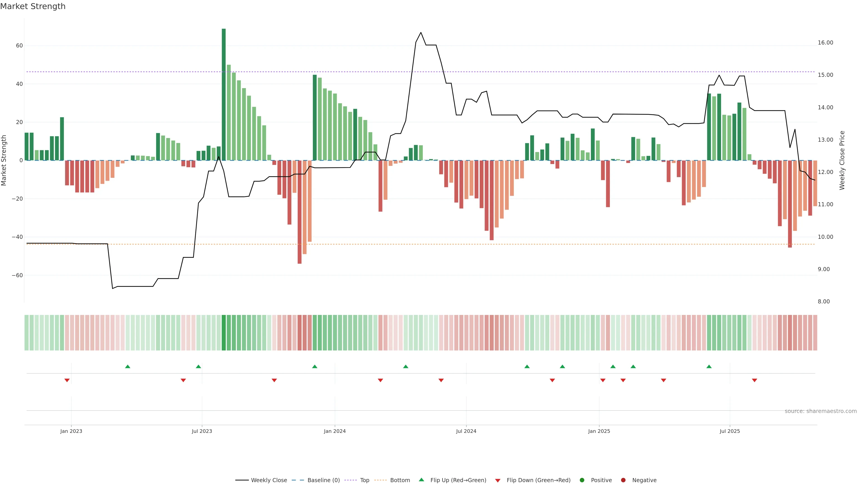Image resolution: width=868 pixels, height=488 pixels.
Task: Click the rightmost red flip-down triangle marker
Action: [x=755, y=380]
